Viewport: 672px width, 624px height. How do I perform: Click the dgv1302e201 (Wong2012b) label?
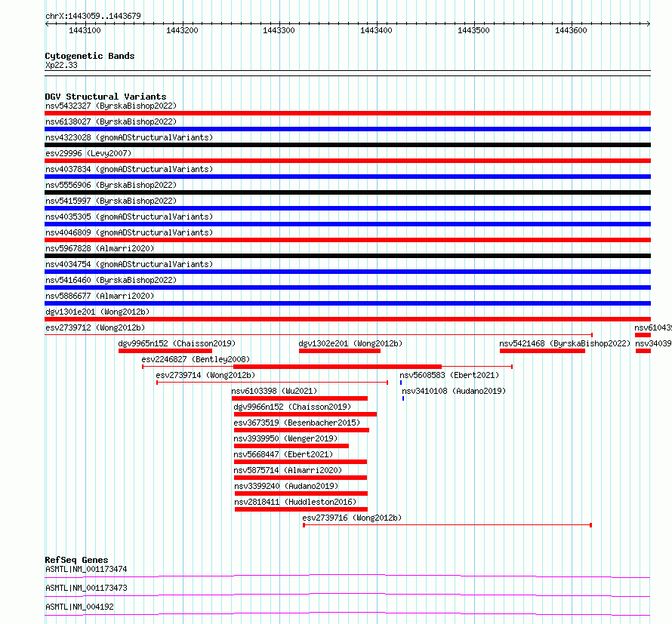(350, 343)
